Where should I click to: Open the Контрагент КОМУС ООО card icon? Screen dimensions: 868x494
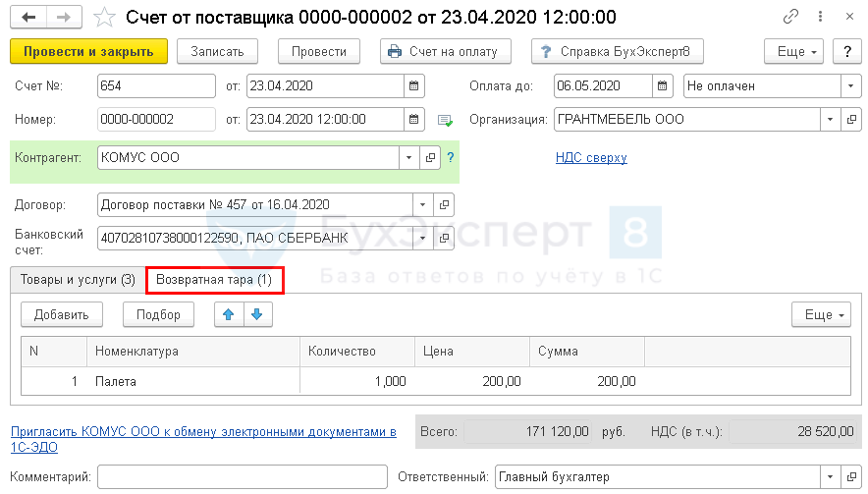(x=431, y=157)
